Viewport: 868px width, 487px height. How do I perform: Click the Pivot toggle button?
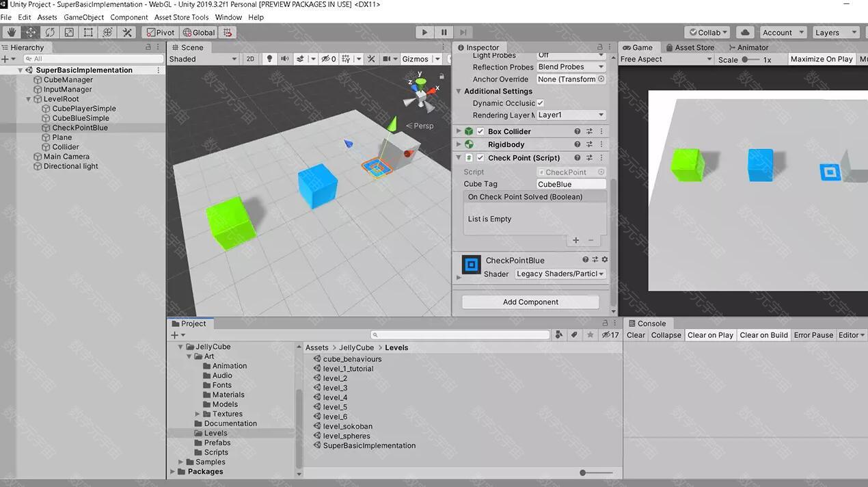160,32
